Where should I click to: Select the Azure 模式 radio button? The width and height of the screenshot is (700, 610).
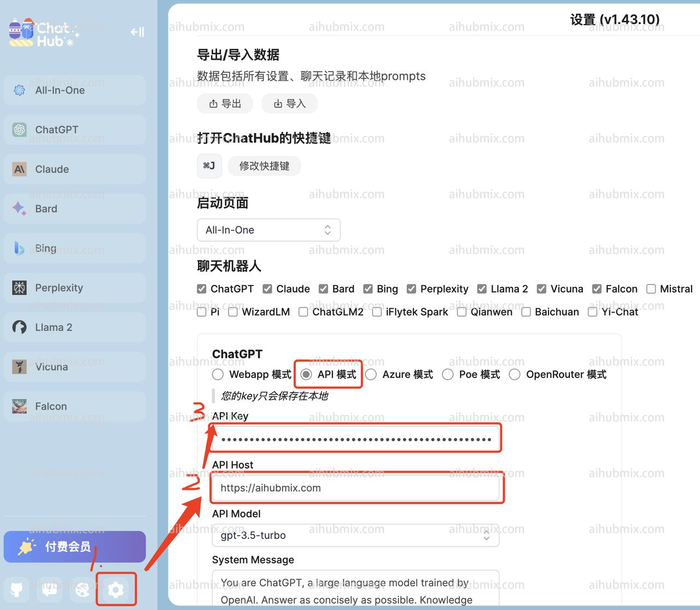pos(371,374)
